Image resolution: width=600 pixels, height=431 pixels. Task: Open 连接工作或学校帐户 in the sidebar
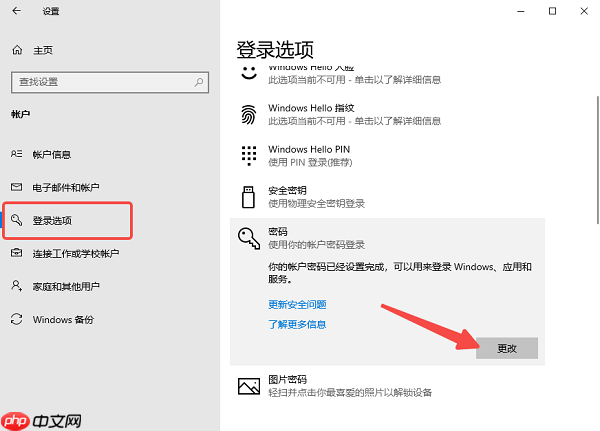coord(76,253)
